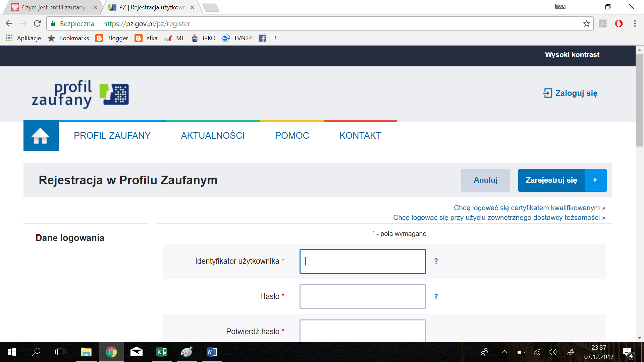Open a new browser tab

211,7
